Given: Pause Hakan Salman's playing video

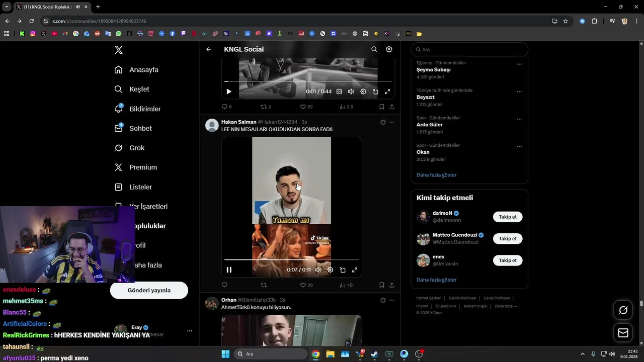Looking at the screenshot, I should point(229,270).
